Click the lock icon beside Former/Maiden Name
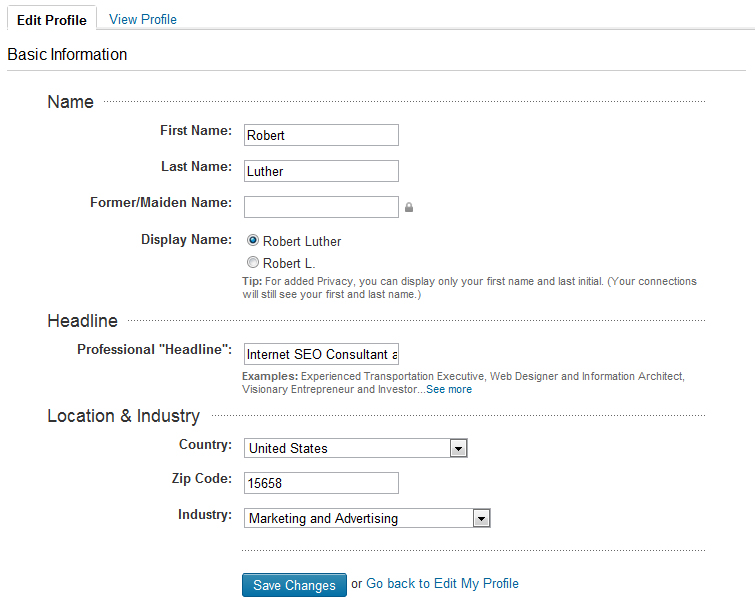Image resolution: width=755 pixels, height=616 pixels. (408, 208)
